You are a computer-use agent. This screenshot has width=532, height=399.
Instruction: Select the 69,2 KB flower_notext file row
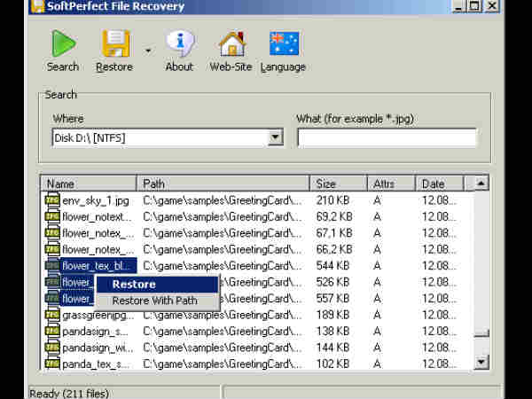[97, 217]
